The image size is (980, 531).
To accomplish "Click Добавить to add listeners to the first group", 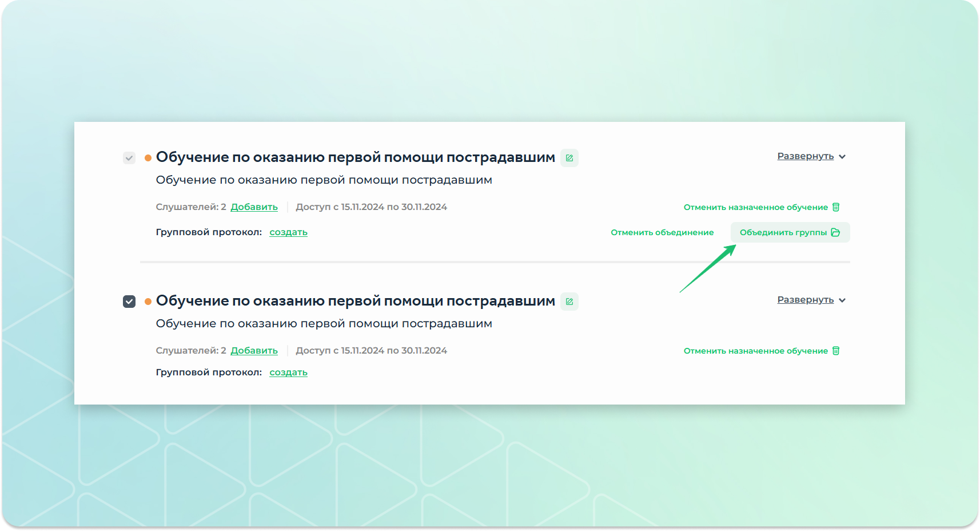I will (254, 207).
